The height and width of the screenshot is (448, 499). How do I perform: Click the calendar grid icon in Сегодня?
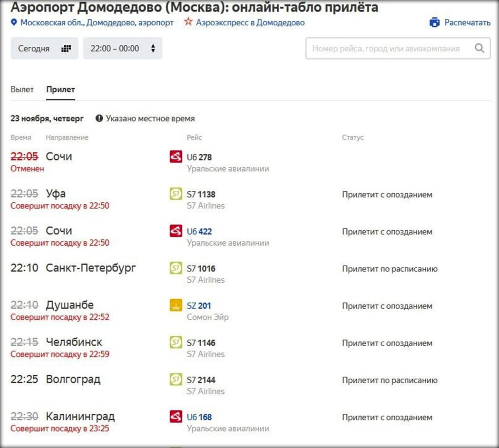pyautogui.click(x=66, y=48)
